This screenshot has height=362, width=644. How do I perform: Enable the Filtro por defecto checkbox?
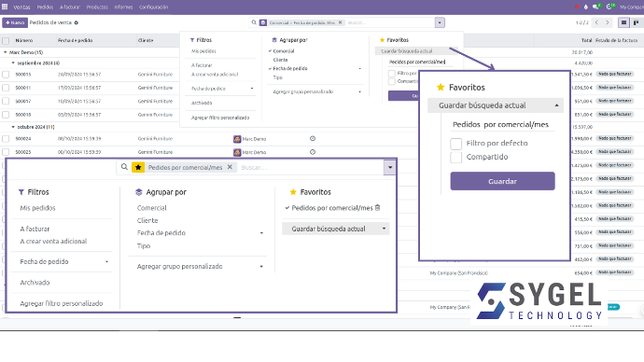click(x=455, y=144)
